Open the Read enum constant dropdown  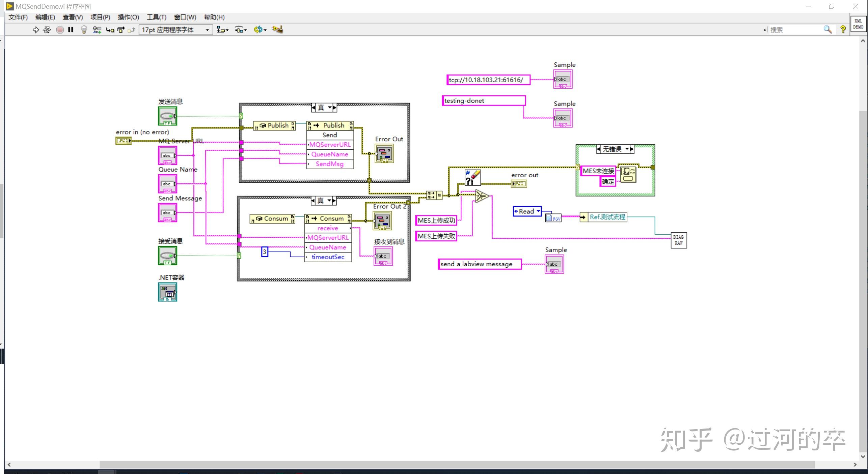538,211
